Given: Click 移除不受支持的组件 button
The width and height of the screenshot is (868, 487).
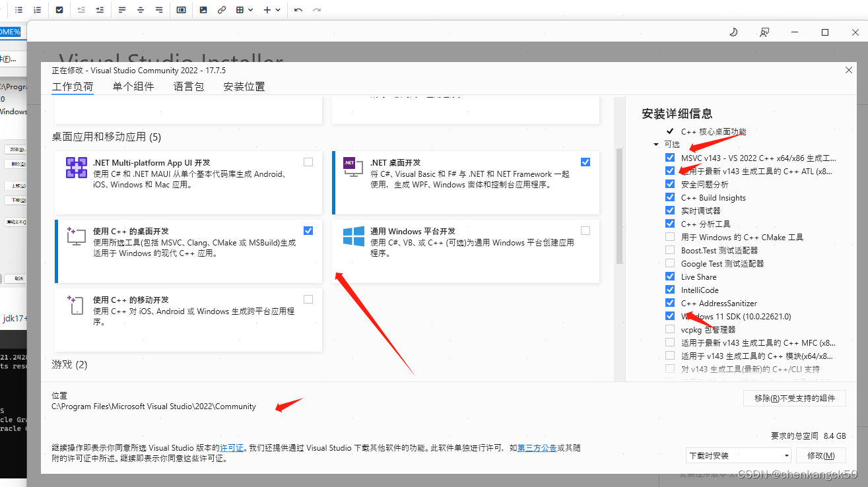Looking at the screenshot, I should tap(794, 398).
